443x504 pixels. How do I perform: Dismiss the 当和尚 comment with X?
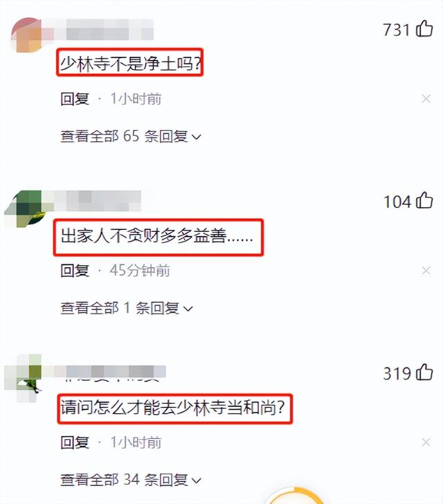click(x=426, y=442)
